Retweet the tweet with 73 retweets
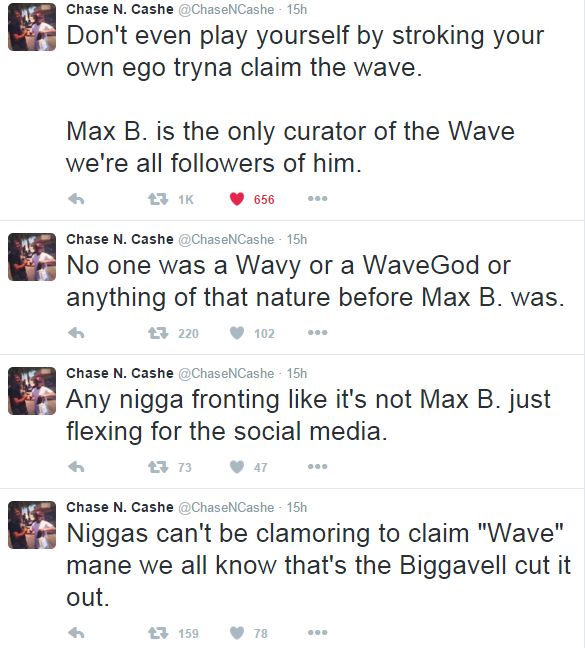Image resolution: width=585 pixels, height=648 pixels. click(158, 467)
